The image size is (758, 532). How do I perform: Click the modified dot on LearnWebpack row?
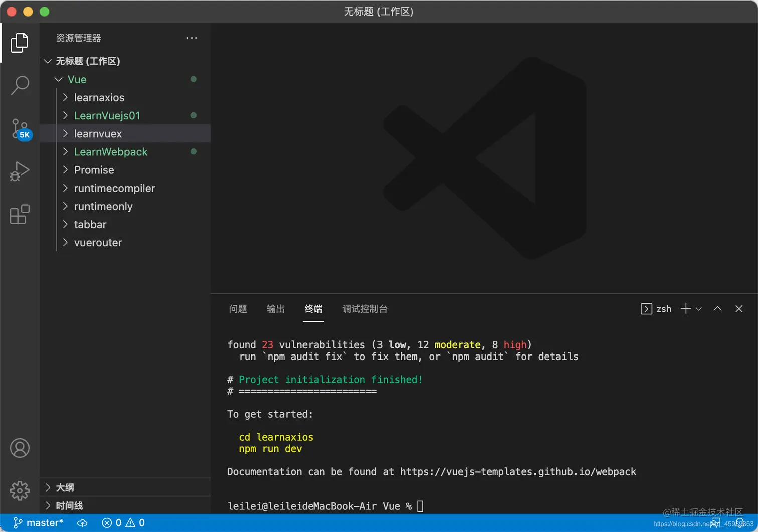coord(194,152)
